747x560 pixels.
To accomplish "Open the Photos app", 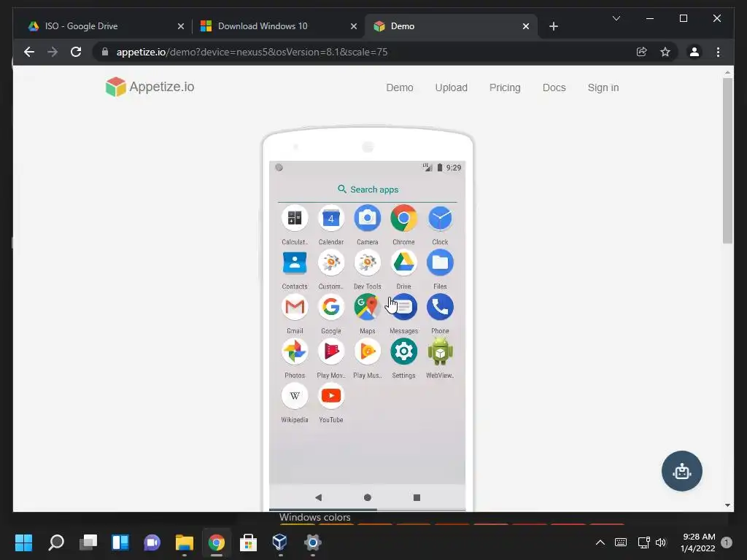I will (295, 351).
